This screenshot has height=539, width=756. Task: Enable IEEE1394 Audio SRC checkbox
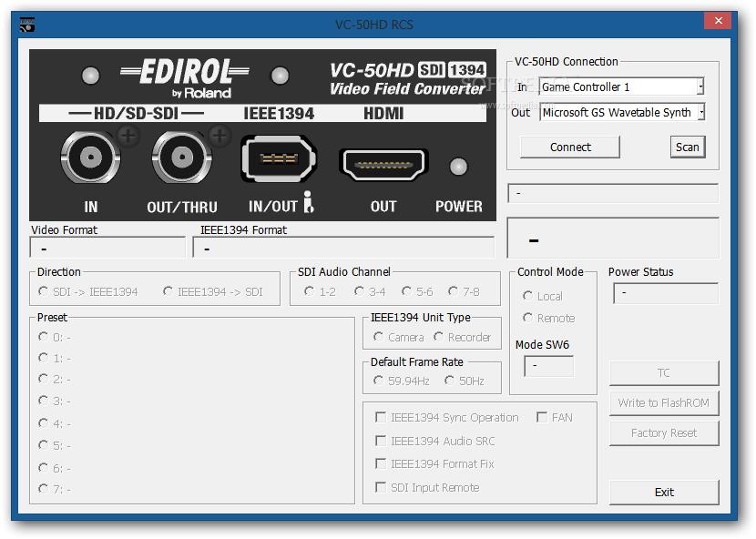coord(434,442)
